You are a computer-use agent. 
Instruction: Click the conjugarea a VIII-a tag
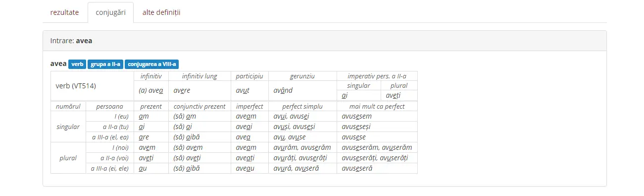[151, 64]
